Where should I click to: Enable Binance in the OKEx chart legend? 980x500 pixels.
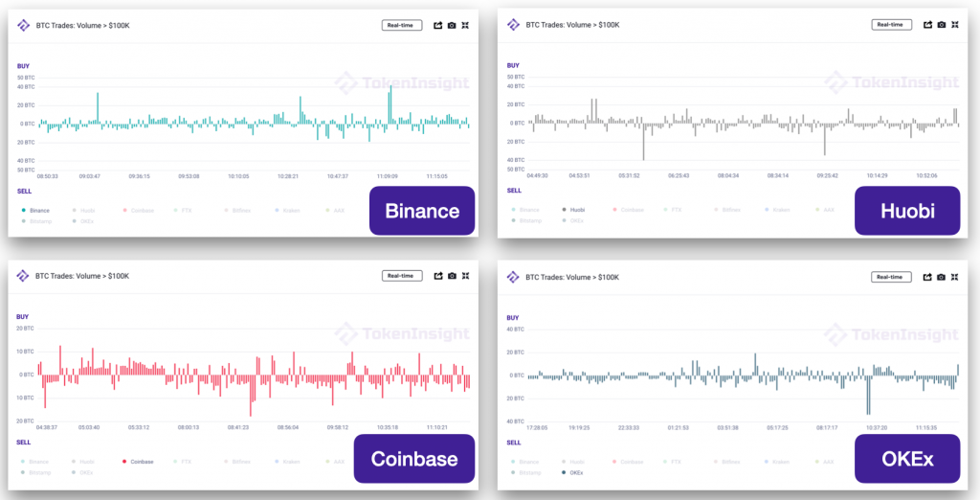pos(525,462)
